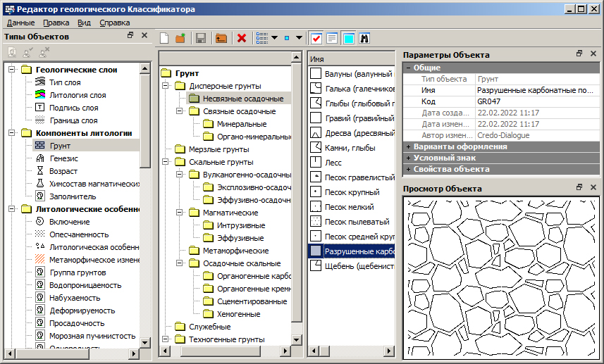Viewport: 604px width, 364px height.
Task: Toggle the cyan preview panel button
Action: tap(348, 38)
